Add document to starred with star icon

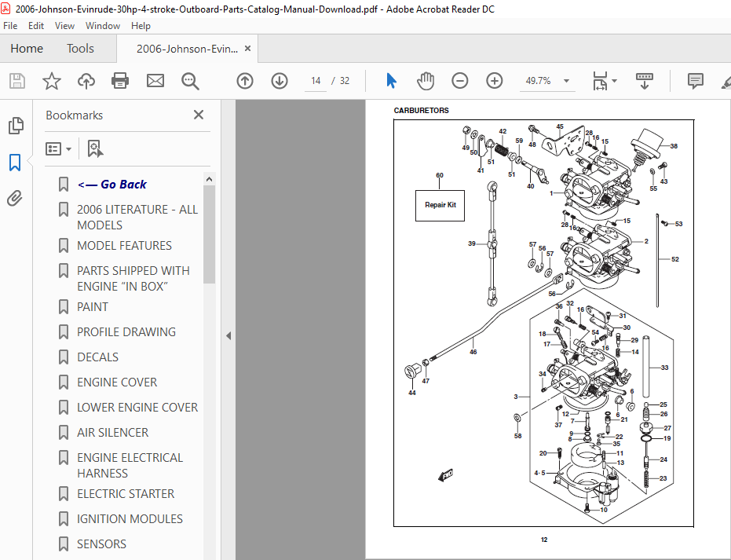click(x=52, y=81)
